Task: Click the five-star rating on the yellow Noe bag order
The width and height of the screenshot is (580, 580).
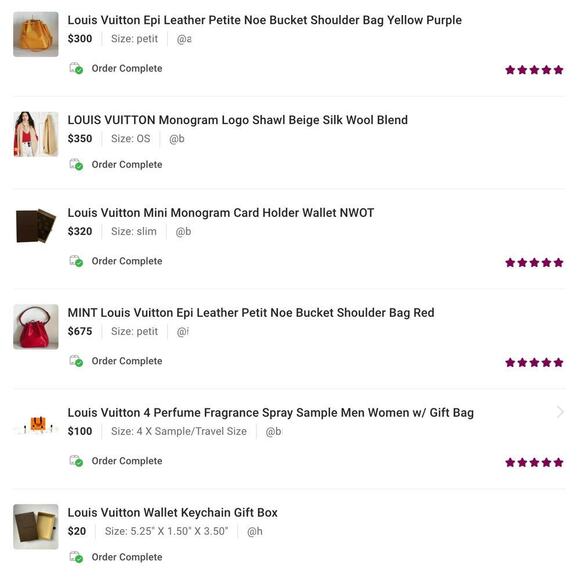Action: (x=534, y=70)
